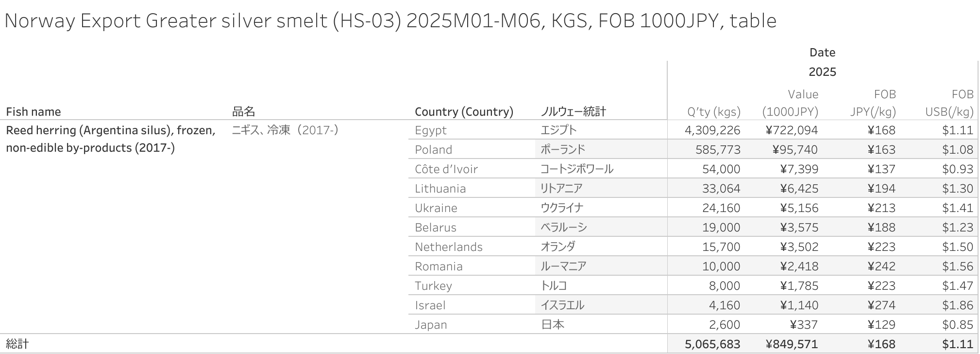This screenshot has width=980, height=354.
Task: Click the 総計 grand total row label
Action: click(x=17, y=344)
